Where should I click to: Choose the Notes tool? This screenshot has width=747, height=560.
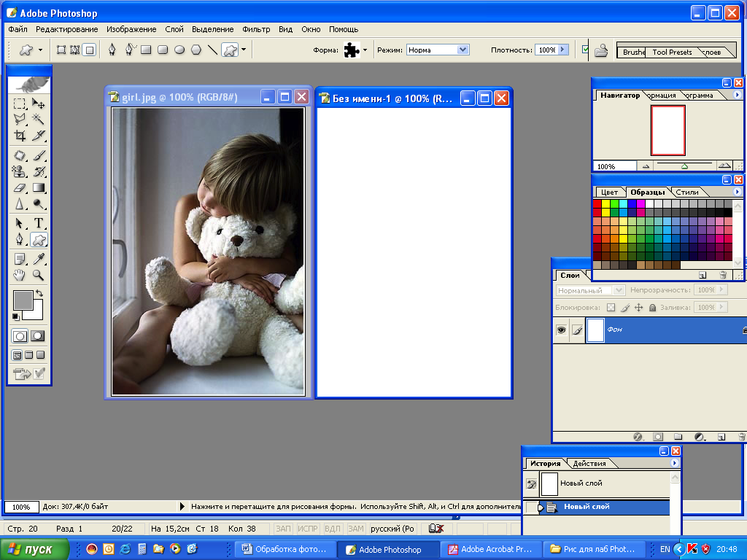[x=20, y=259]
